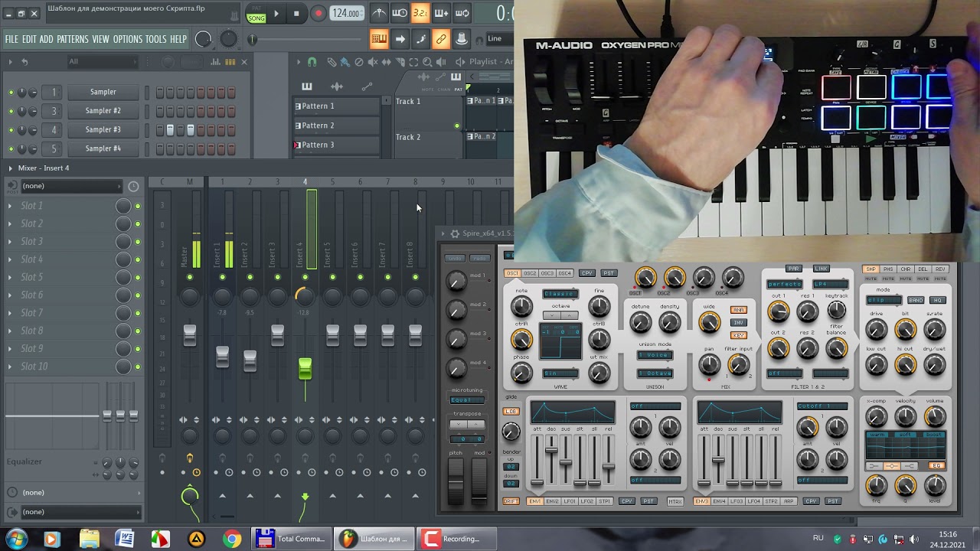
Task: Toggle the loop recording icon
Action: point(462,13)
